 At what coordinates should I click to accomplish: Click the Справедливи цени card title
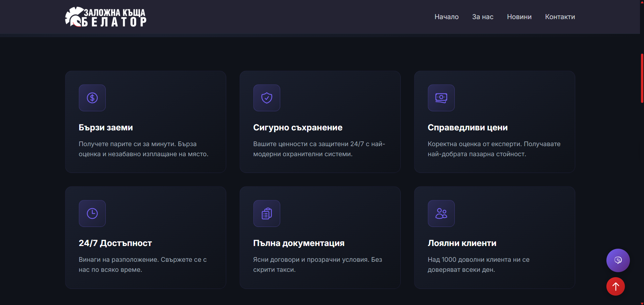(467, 128)
